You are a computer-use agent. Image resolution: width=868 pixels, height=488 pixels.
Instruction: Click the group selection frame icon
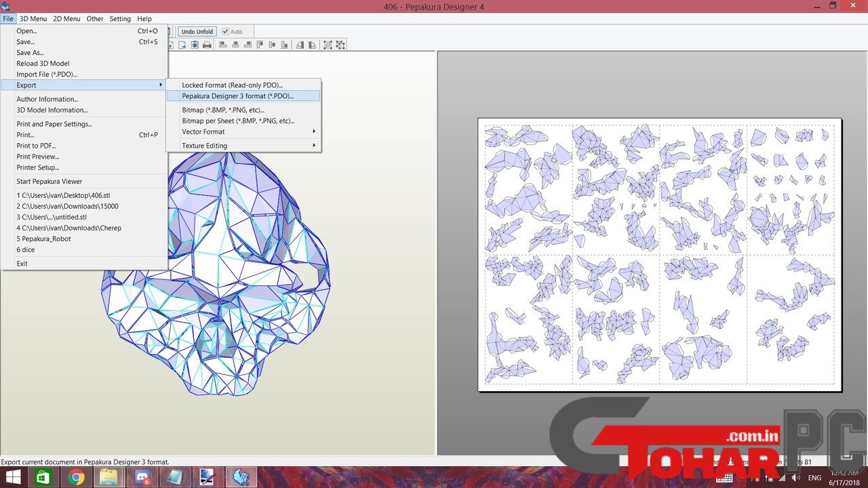click(x=328, y=45)
